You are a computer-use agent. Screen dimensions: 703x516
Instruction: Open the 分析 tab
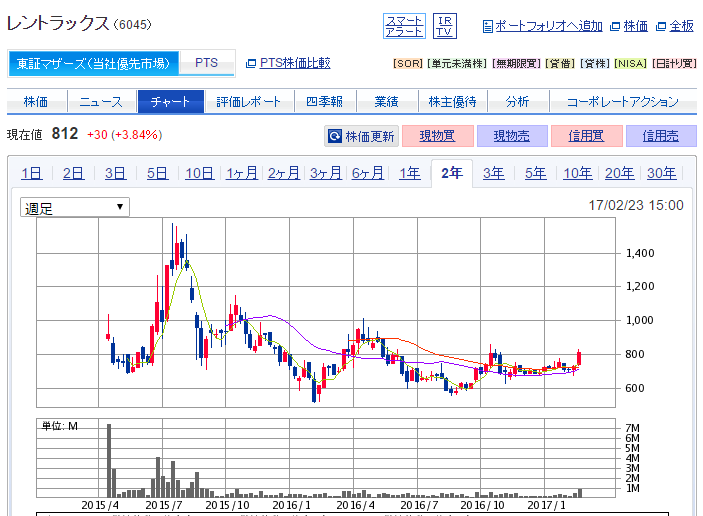(518, 102)
